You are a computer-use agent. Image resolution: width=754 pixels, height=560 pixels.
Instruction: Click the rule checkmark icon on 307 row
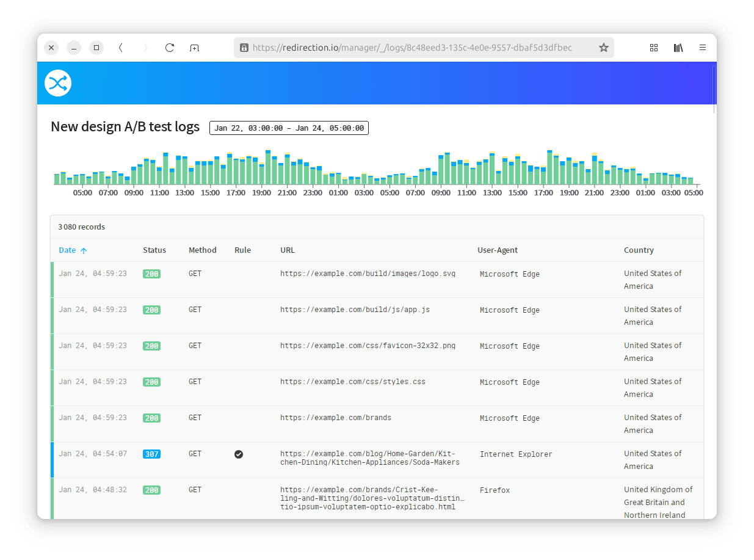[x=239, y=454]
